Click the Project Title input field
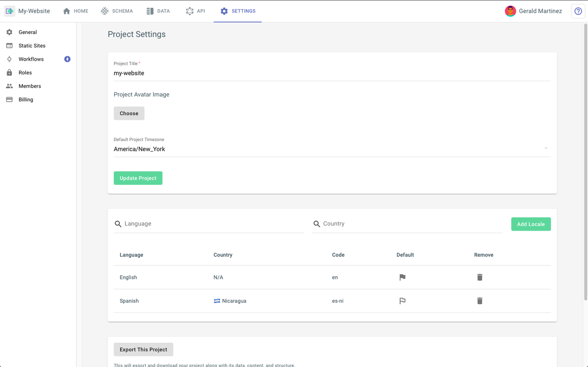The height and width of the screenshot is (367, 588). [332, 73]
